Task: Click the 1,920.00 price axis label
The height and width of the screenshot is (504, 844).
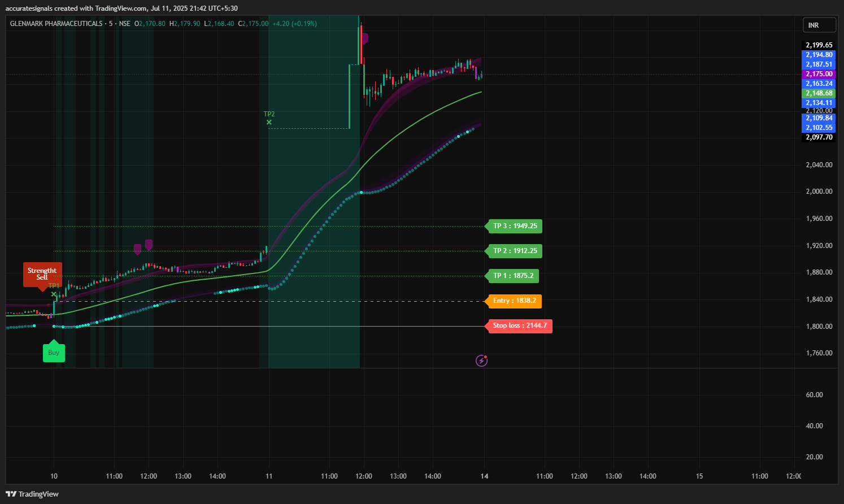Action: click(819, 246)
